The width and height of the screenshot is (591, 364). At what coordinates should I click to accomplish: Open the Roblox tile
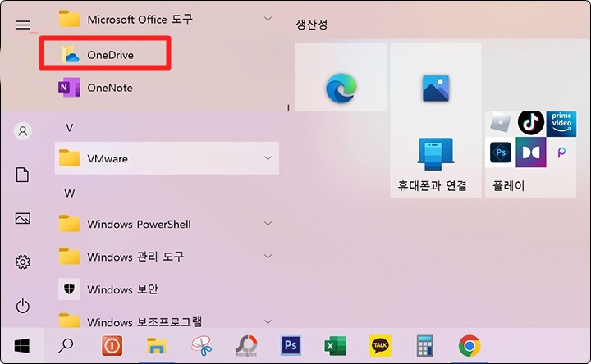[x=501, y=123]
